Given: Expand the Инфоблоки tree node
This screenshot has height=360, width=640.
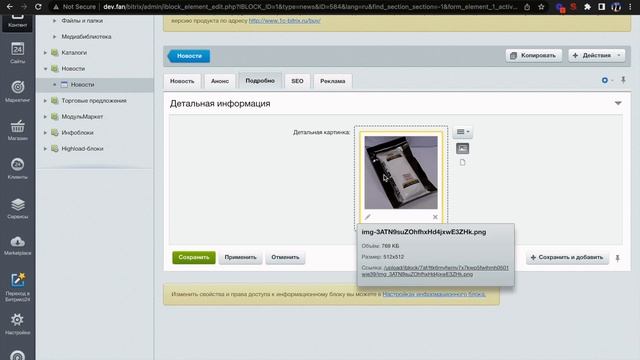Looking at the screenshot, I should (x=45, y=132).
